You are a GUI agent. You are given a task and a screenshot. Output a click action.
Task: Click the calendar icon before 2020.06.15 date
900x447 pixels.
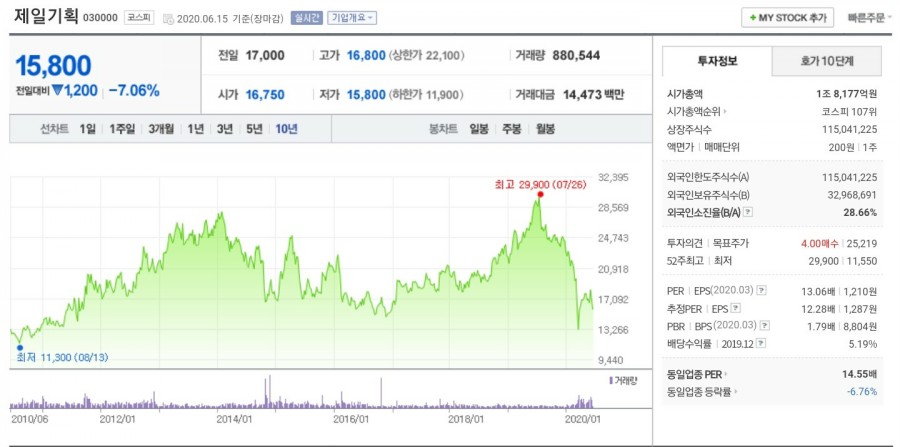pyautogui.click(x=168, y=18)
